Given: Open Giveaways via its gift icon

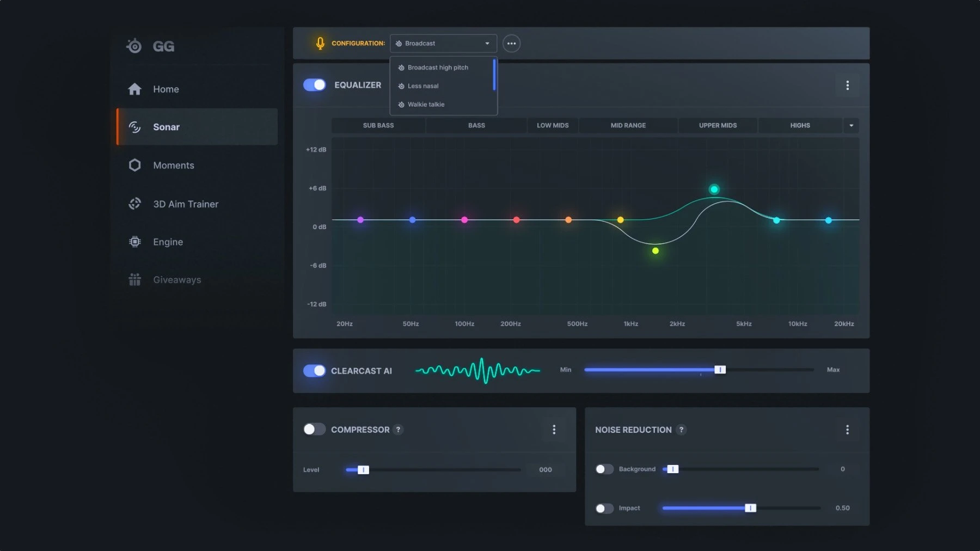Looking at the screenshot, I should (134, 279).
